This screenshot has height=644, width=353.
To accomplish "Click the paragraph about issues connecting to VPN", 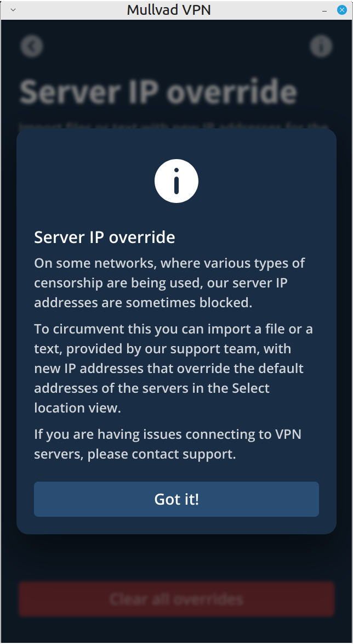I will pyautogui.click(x=168, y=444).
